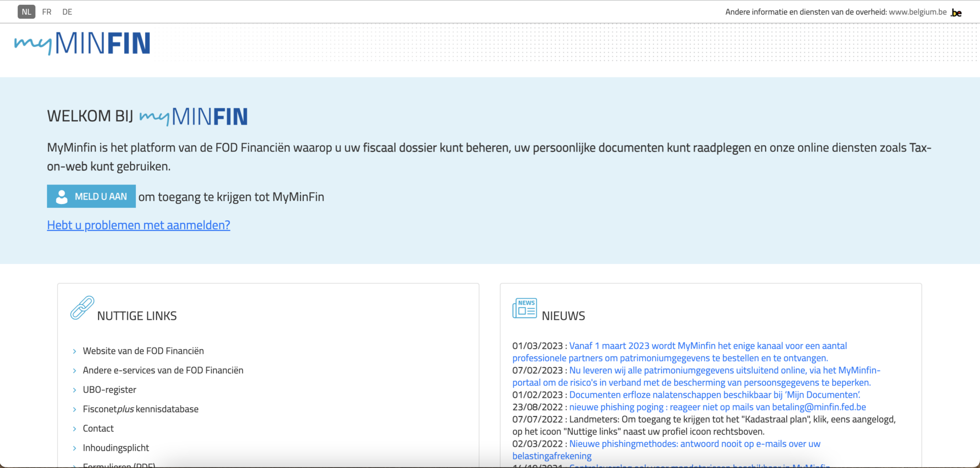
Task: Click the MELD U AAN button
Action: pyautogui.click(x=91, y=196)
